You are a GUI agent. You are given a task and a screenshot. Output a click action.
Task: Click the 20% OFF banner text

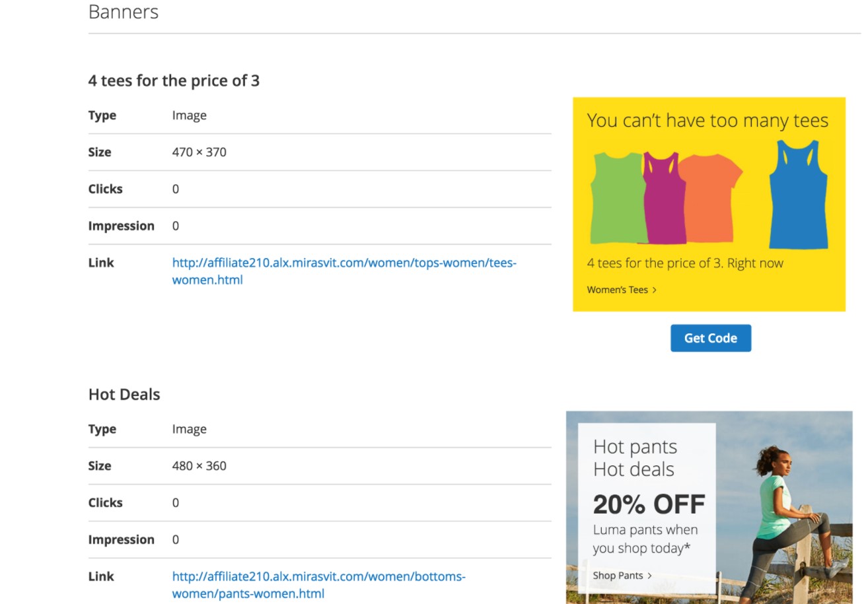click(x=649, y=504)
